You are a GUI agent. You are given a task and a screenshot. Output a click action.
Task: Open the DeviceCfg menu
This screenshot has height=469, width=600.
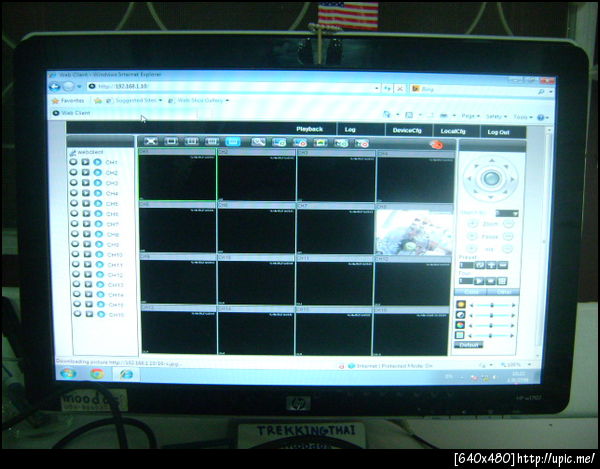click(407, 130)
